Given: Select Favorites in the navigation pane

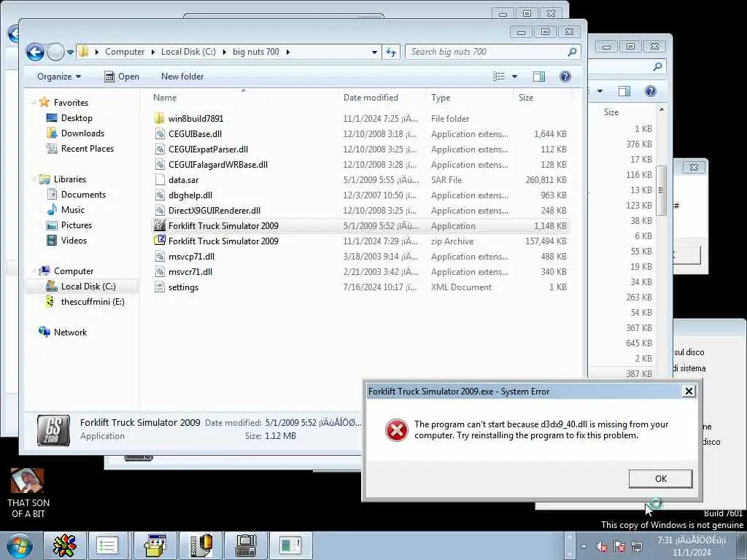Looking at the screenshot, I should point(71,102).
